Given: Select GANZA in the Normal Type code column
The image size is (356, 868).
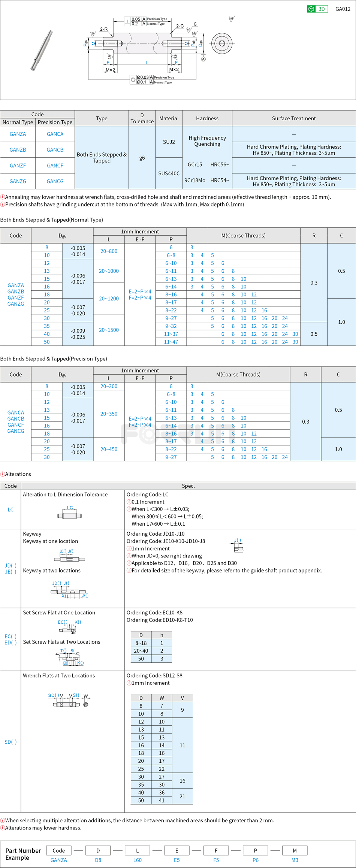Looking at the screenshot, I should click(18, 134).
